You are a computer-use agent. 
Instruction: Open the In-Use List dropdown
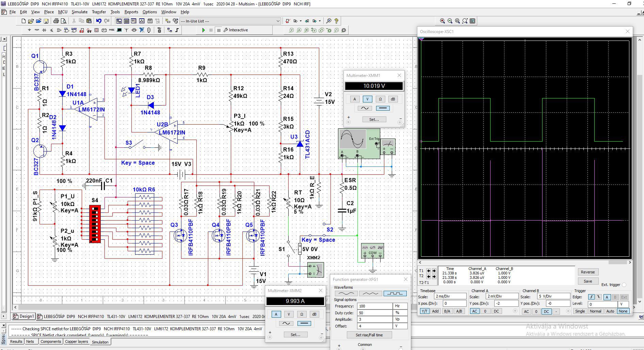click(x=278, y=21)
